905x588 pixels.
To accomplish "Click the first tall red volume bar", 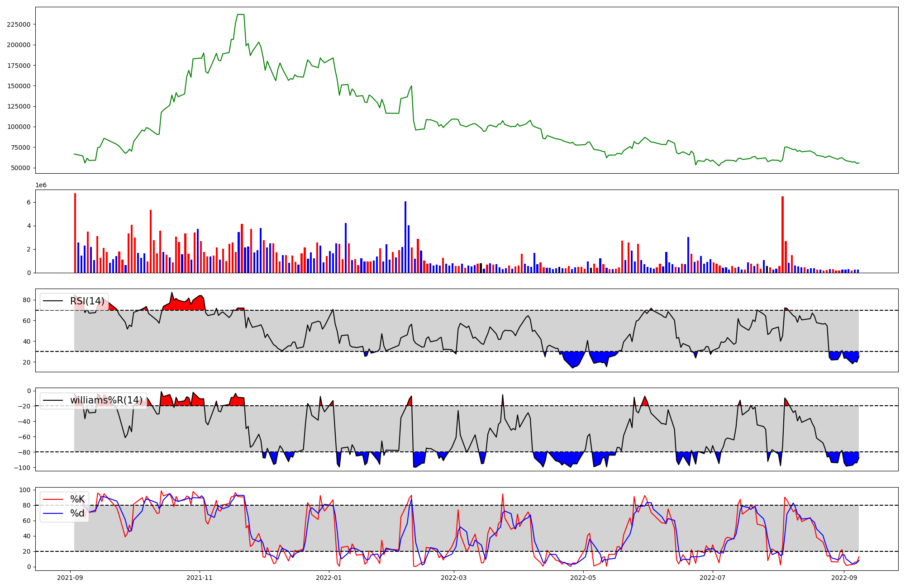I will click(75, 233).
